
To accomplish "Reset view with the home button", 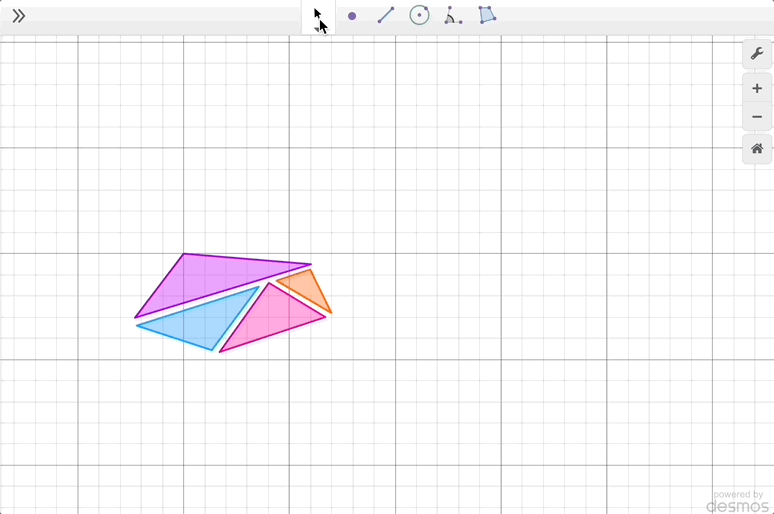I will click(x=757, y=149).
